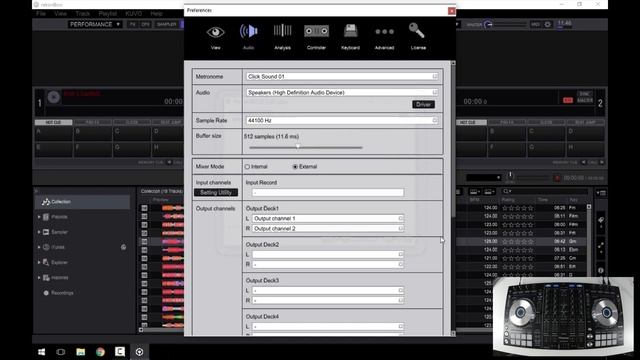Click the recording red indicator icon
This screenshot has height=360, width=640.
point(557,178)
